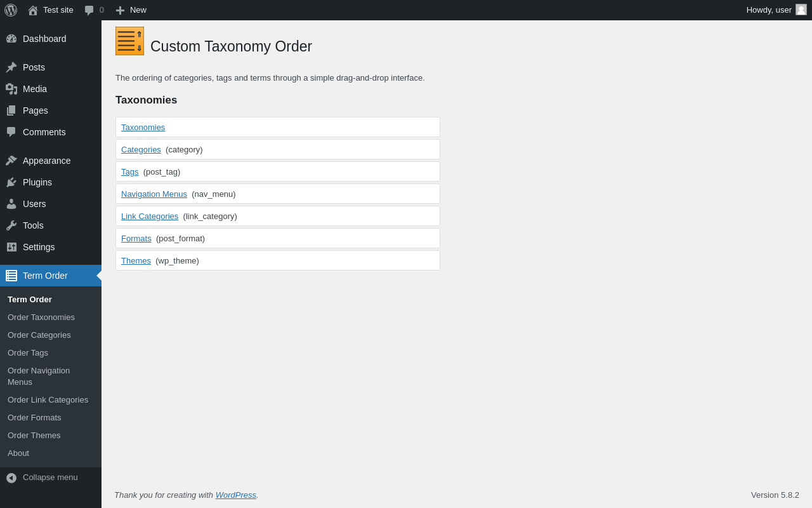The height and width of the screenshot is (508, 812).
Task: Click the Taxonomies link in list
Action: pyautogui.click(x=143, y=127)
